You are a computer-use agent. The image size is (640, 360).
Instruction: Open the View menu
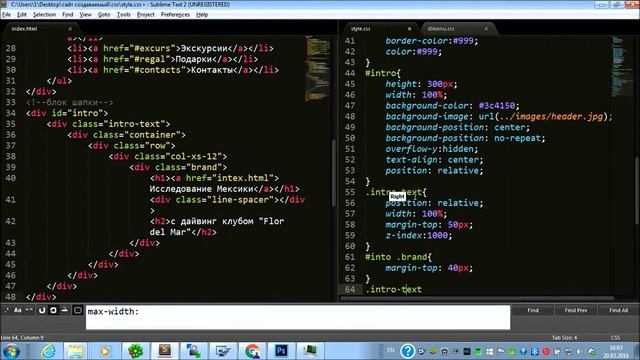click(x=85, y=15)
